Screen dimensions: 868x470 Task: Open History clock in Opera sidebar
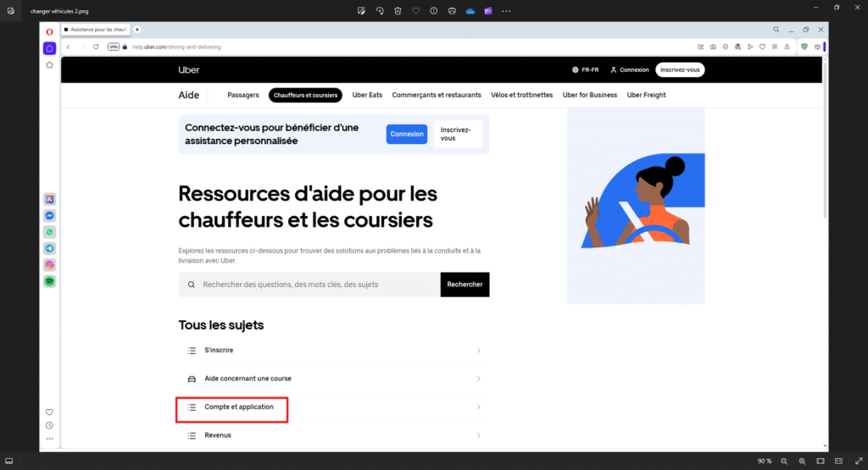(x=49, y=426)
